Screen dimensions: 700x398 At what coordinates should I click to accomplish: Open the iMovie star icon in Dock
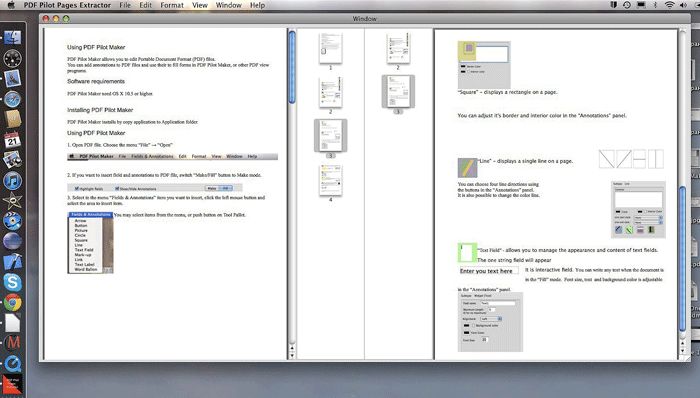12,201
